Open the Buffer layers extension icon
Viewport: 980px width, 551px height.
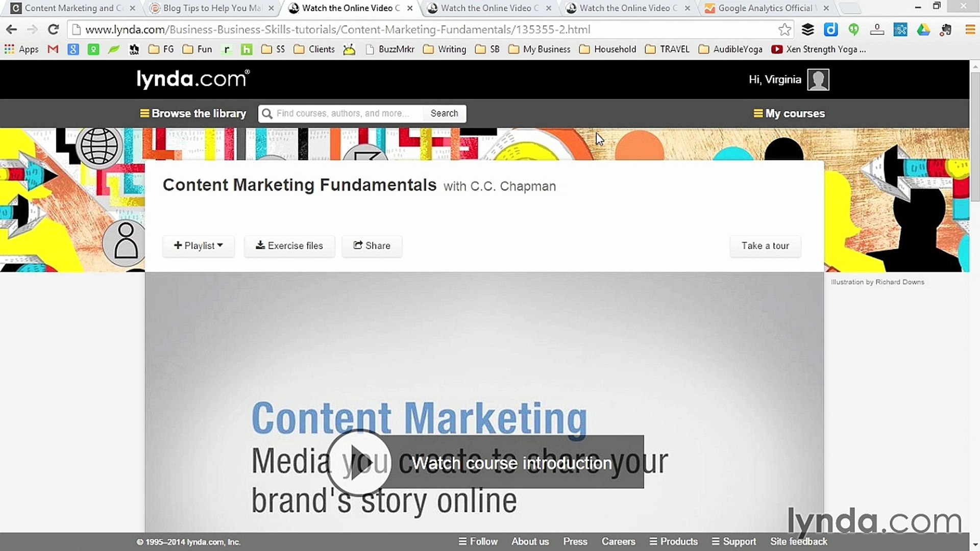pyautogui.click(x=808, y=30)
